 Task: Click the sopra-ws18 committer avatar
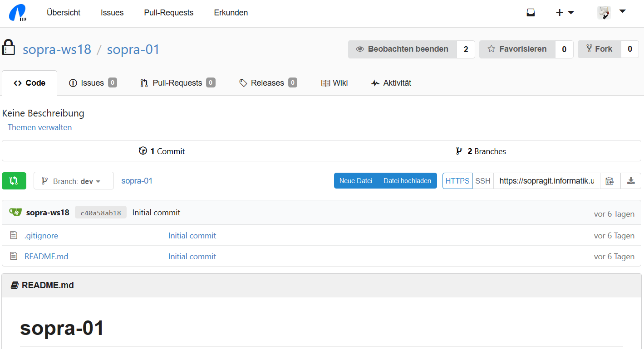(x=15, y=212)
